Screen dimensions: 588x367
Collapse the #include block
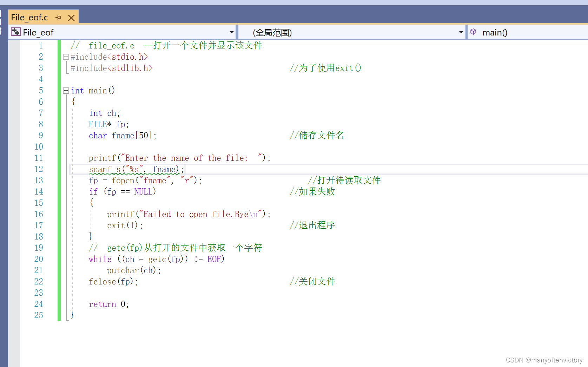click(66, 57)
